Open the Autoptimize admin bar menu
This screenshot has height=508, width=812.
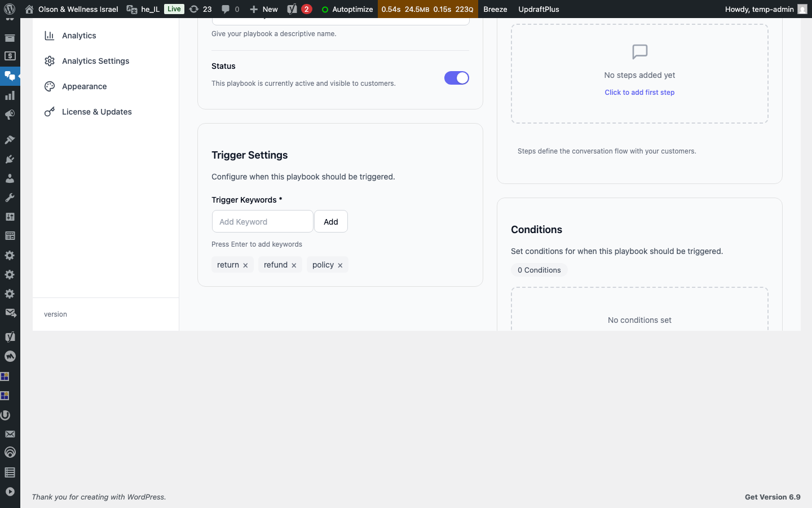pyautogui.click(x=347, y=9)
